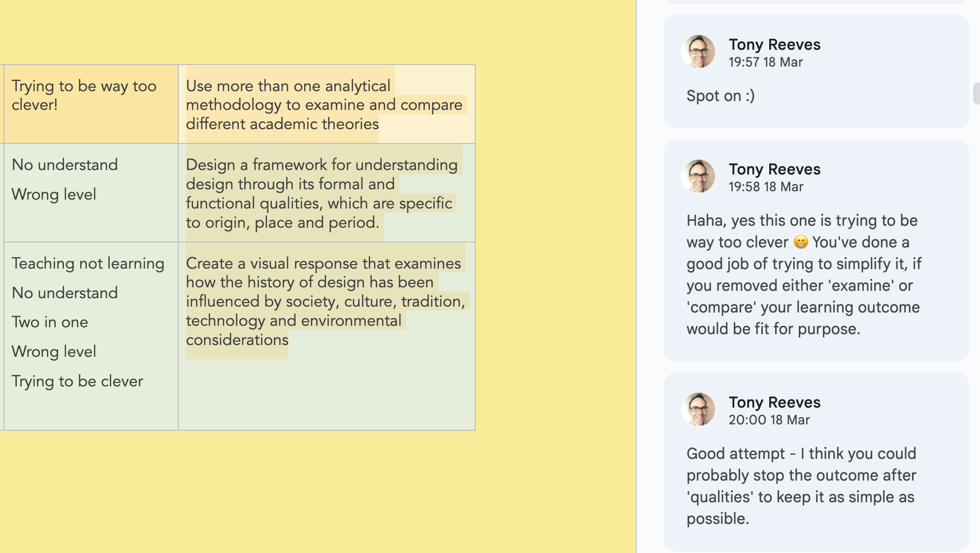Image resolution: width=980 pixels, height=553 pixels.
Task: Click the 19:57 18 Mar timestamp
Action: [x=766, y=62]
